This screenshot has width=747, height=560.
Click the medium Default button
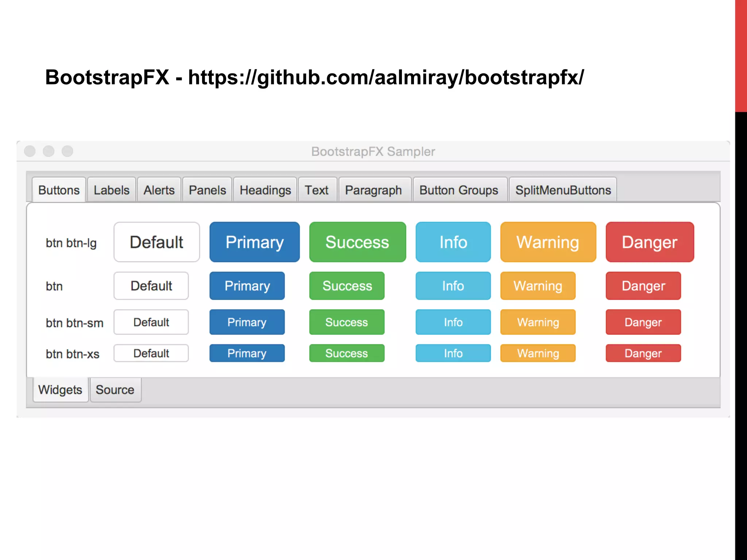[151, 286]
